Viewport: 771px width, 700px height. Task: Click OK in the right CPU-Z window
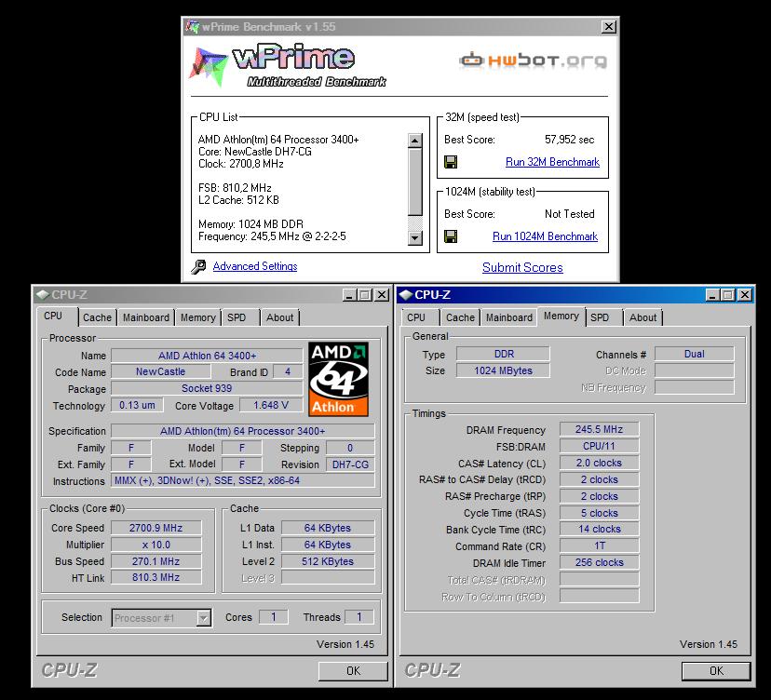[x=716, y=671]
